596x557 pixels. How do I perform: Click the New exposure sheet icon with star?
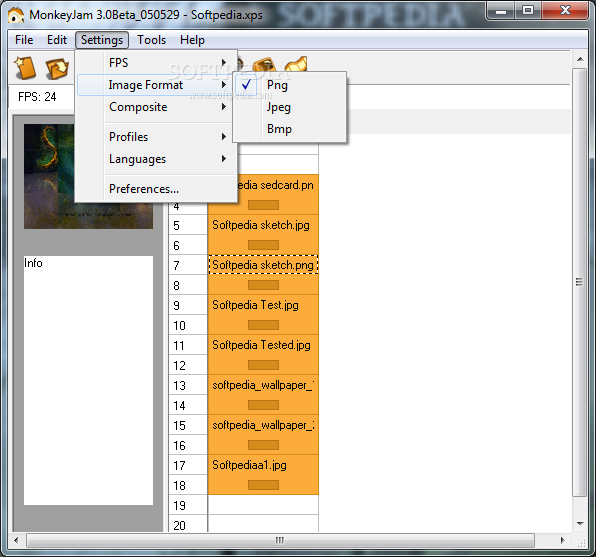coord(25,68)
